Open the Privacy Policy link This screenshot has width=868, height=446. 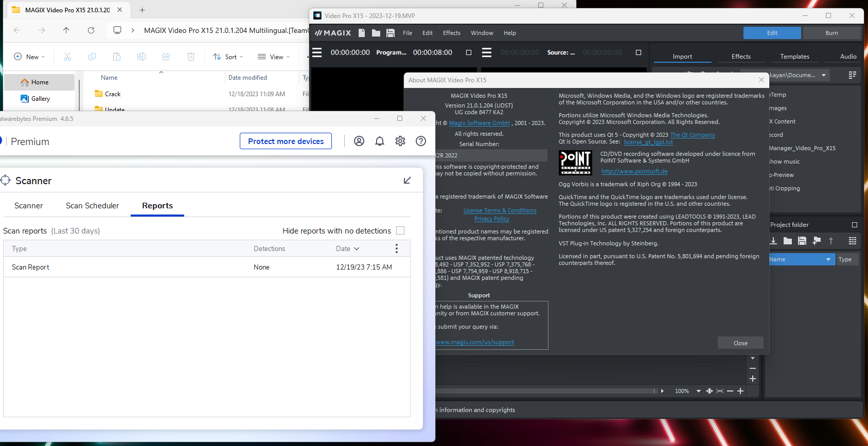click(x=492, y=219)
